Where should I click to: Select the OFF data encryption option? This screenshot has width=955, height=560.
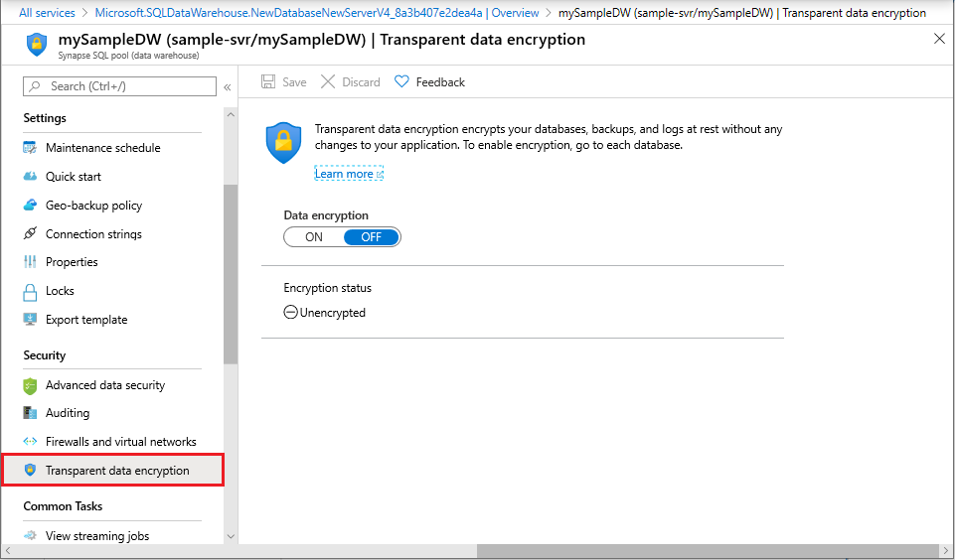pyautogui.click(x=372, y=236)
